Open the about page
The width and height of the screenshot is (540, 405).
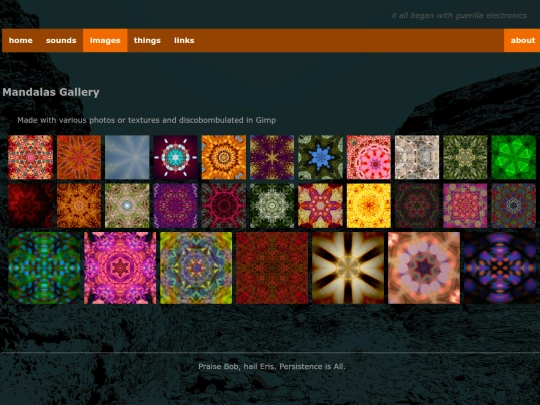point(522,40)
